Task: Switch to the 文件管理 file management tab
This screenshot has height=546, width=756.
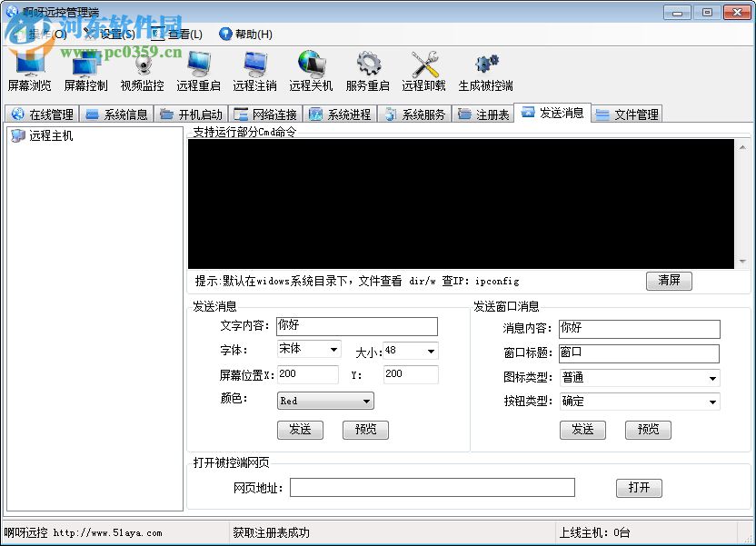Action: point(627,113)
